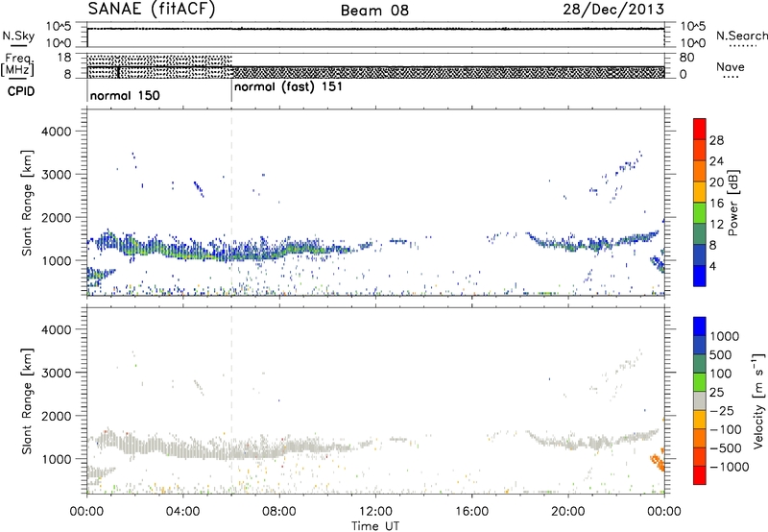This screenshot has height=532, width=768.
Task: Click the −1000 label on Velocity colorbar
Action: click(x=730, y=467)
